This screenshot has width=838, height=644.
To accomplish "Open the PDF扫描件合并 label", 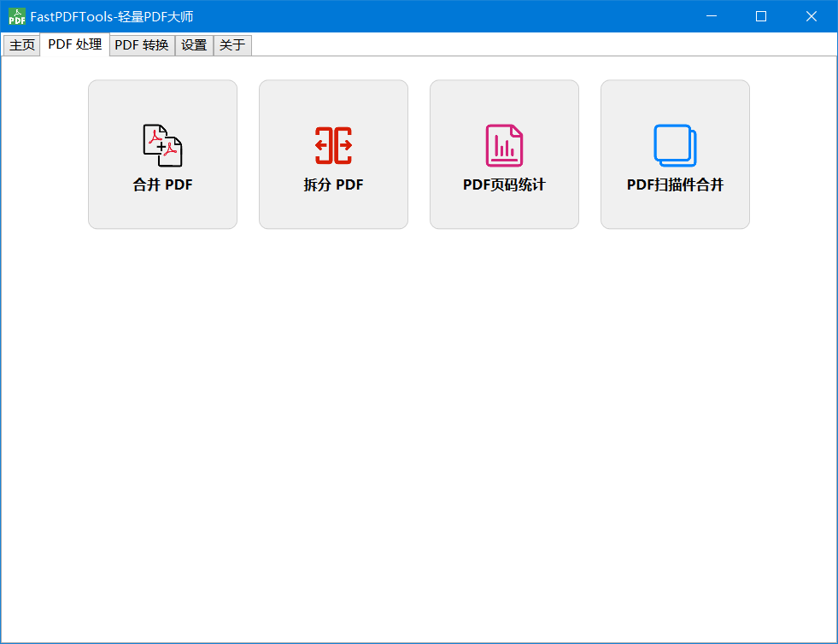I will pyautogui.click(x=675, y=185).
